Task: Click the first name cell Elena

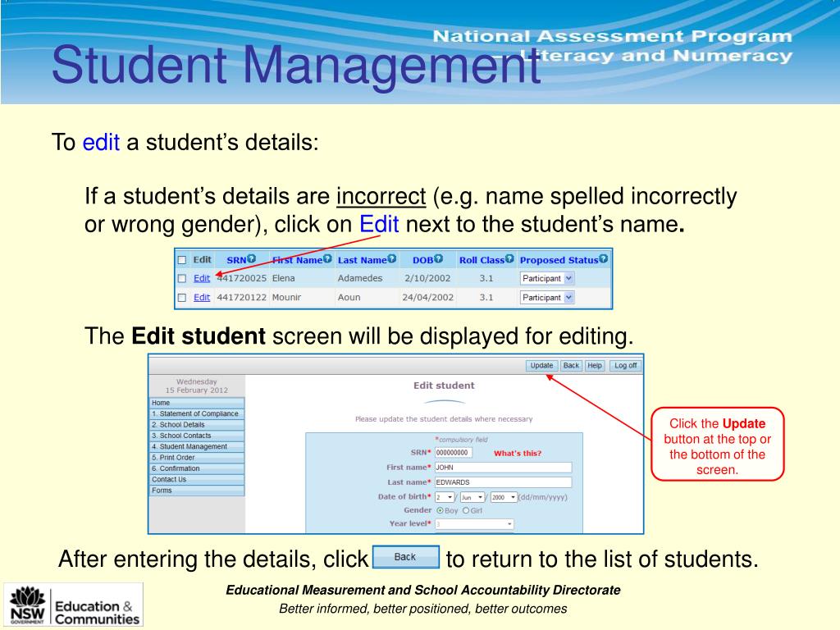Action: (283, 279)
